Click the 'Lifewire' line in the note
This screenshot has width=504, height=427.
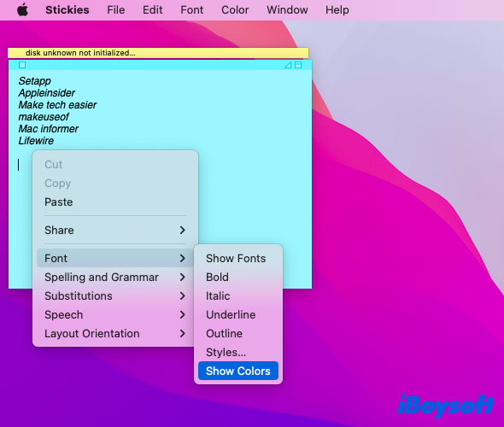coord(36,140)
